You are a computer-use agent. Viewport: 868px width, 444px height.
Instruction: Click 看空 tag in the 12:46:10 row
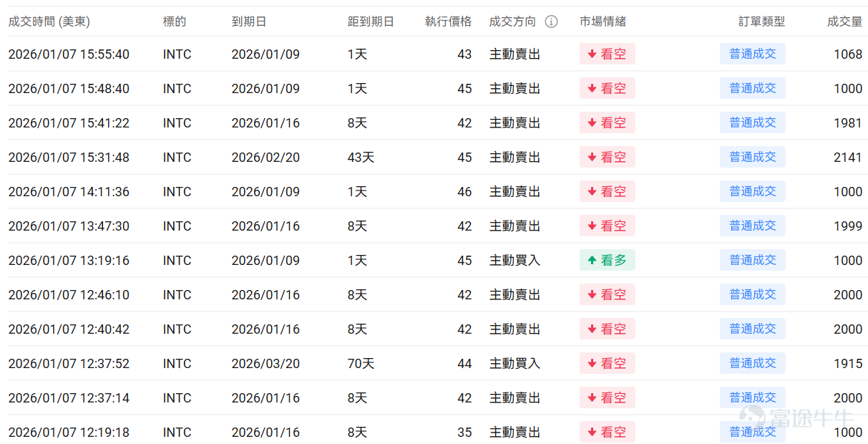pos(608,294)
